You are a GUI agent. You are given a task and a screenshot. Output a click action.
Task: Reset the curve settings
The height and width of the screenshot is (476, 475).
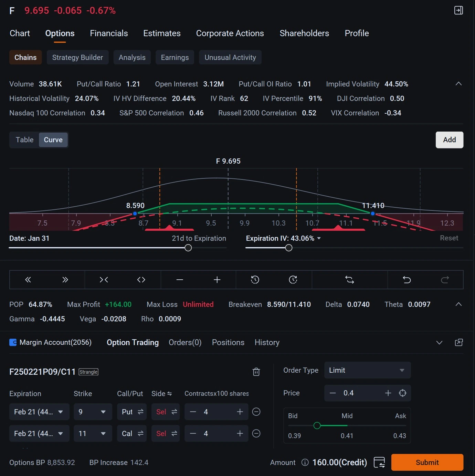[449, 238]
